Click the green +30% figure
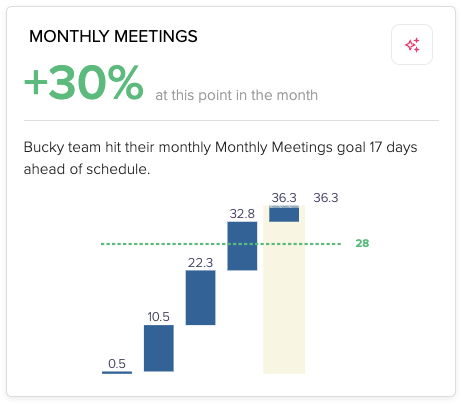The height and width of the screenshot is (404, 462). [84, 83]
